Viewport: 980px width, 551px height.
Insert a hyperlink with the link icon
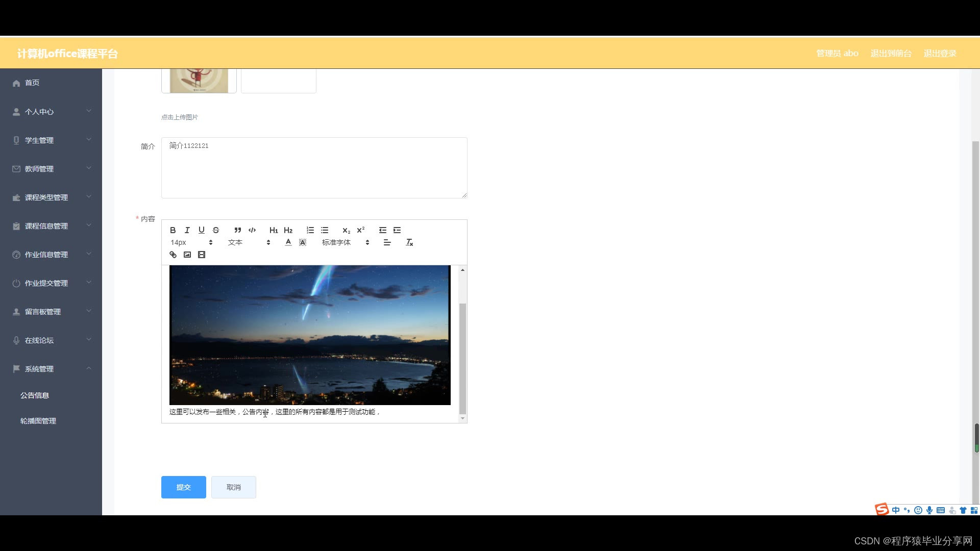point(173,255)
